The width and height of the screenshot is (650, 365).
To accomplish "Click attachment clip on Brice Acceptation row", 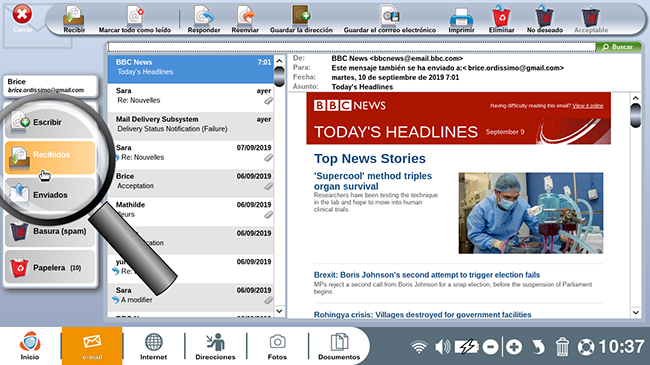I will click(269, 187).
